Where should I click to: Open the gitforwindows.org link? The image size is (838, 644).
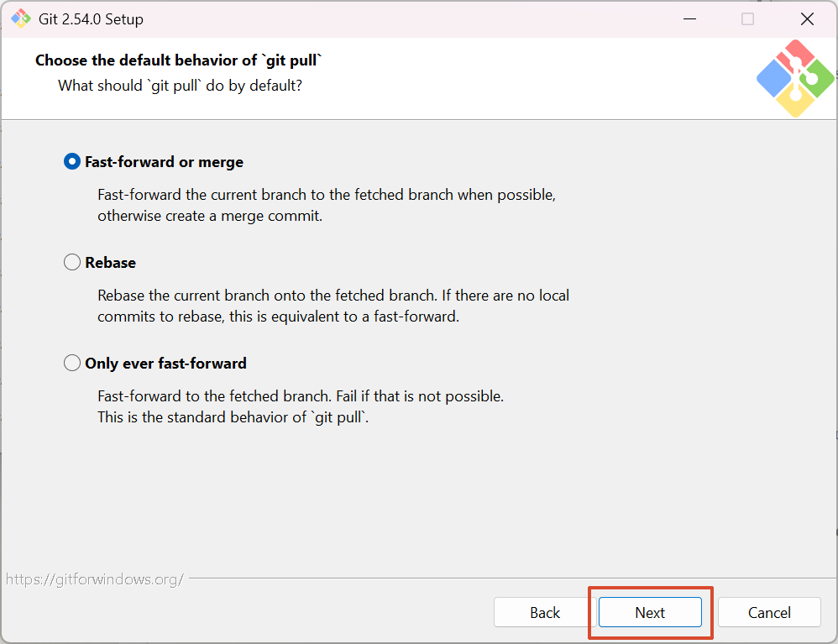click(x=95, y=579)
